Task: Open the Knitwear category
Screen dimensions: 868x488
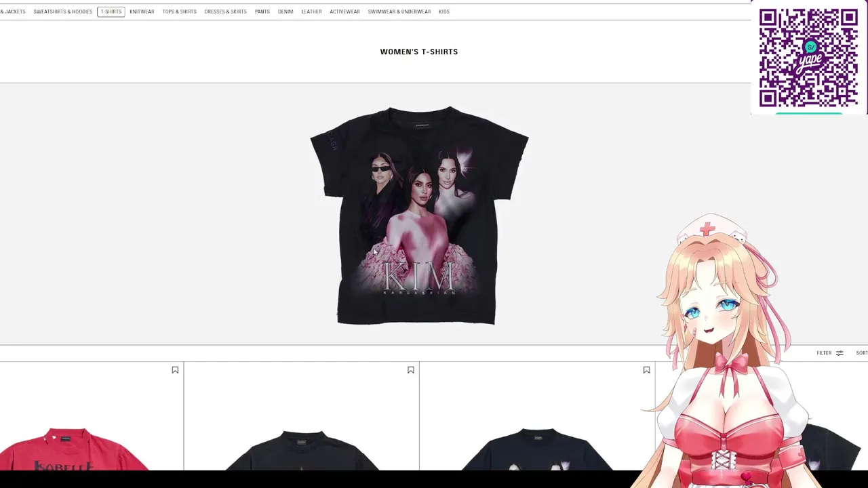Action: coord(142,12)
